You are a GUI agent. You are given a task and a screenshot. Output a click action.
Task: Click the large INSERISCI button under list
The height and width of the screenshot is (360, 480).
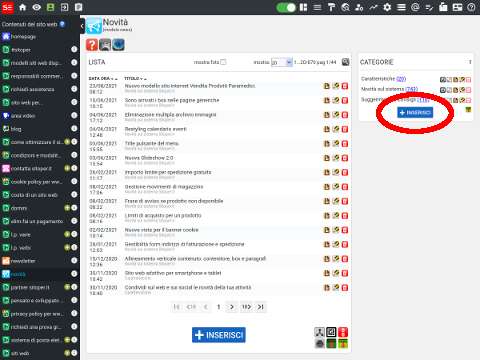[219, 335]
